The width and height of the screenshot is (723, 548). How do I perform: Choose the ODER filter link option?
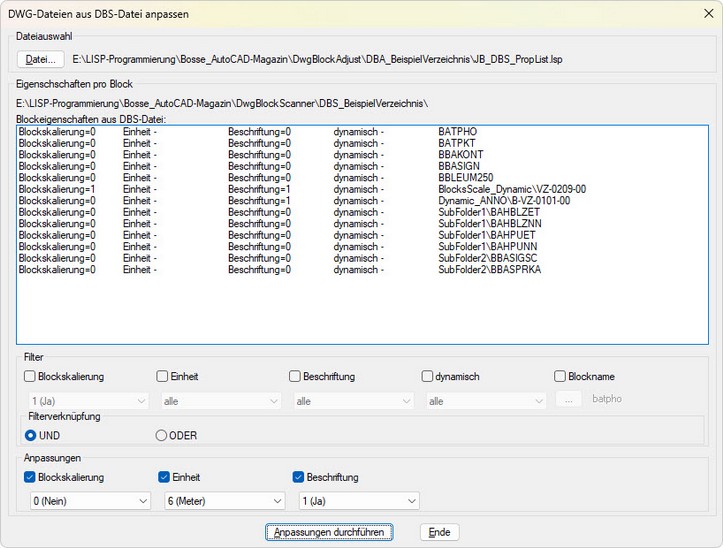(162, 435)
